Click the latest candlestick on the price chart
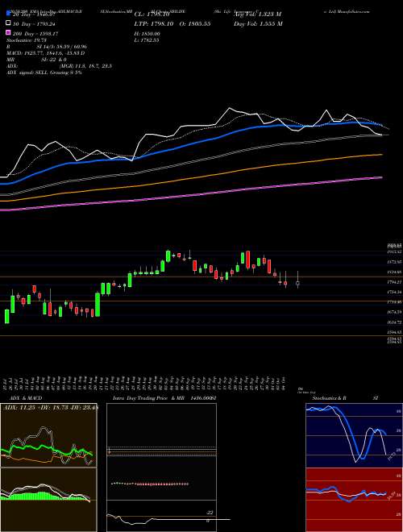The width and height of the screenshot is (403, 532). point(298,283)
